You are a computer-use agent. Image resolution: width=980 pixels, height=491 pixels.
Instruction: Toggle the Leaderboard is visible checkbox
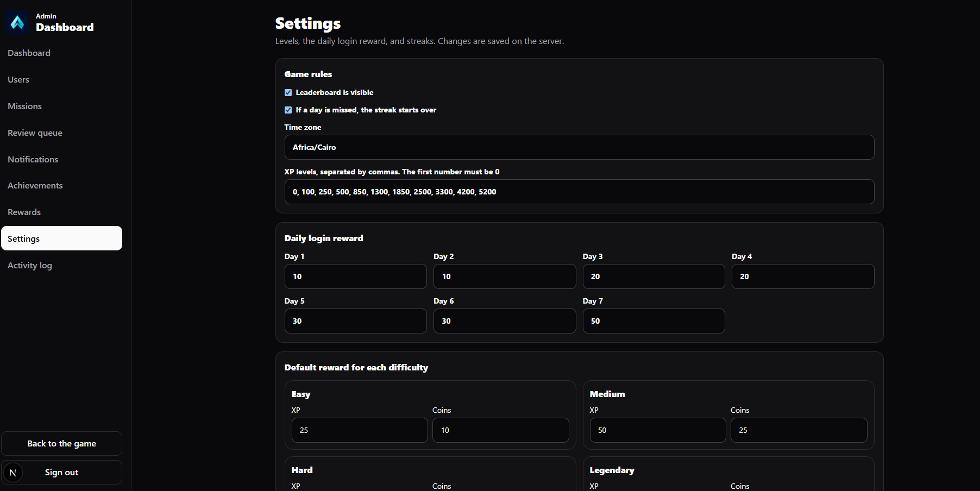point(288,93)
